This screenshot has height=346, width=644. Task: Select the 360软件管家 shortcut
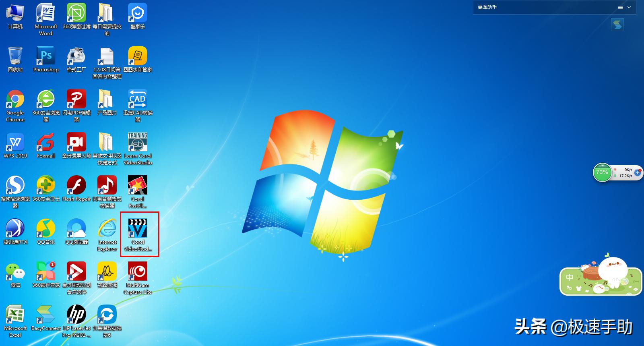tap(46, 275)
